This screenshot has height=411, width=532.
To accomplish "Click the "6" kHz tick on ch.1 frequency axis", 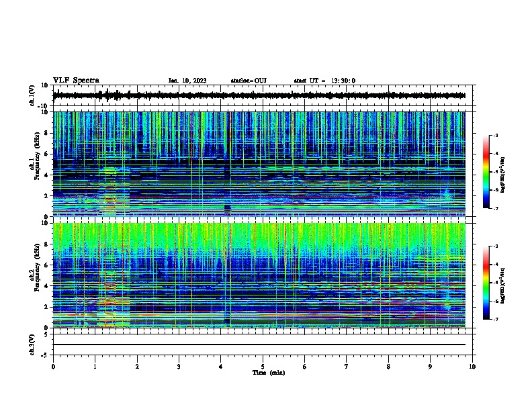I will pyautogui.click(x=46, y=154).
